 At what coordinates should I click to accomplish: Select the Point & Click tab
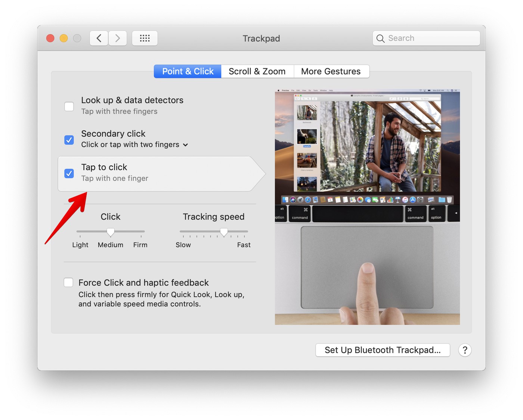[188, 71]
